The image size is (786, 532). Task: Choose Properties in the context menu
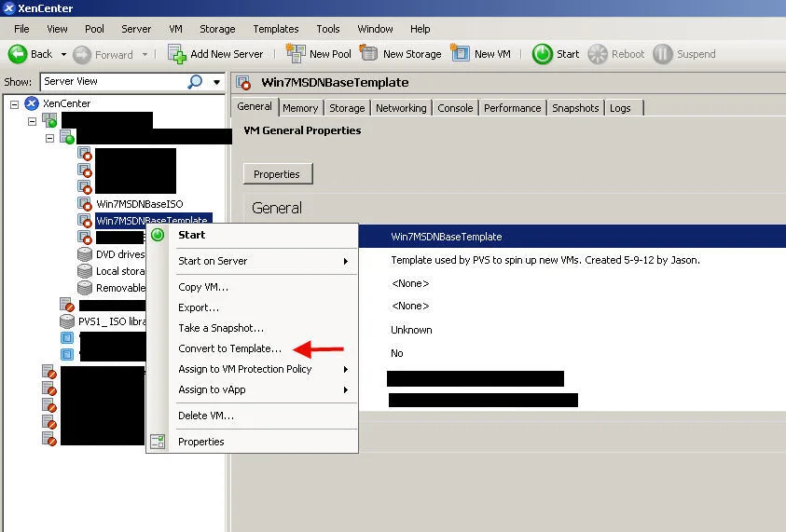[x=253, y=442]
